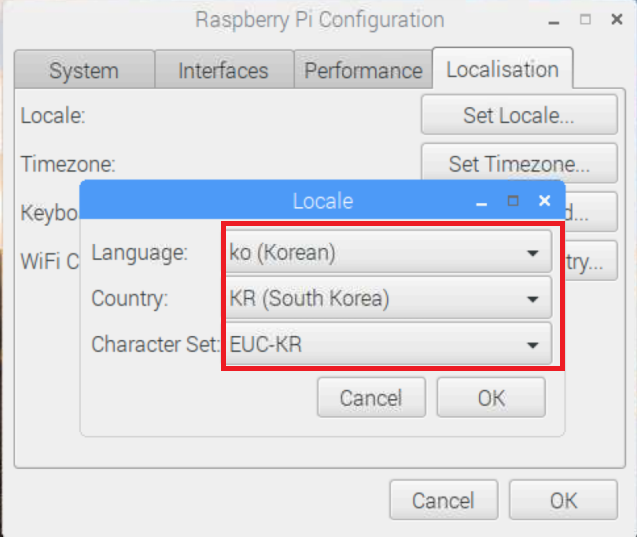Click the Locale dialog title bar
The image size is (637, 537).
pyautogui.click(x=323, y=201)
